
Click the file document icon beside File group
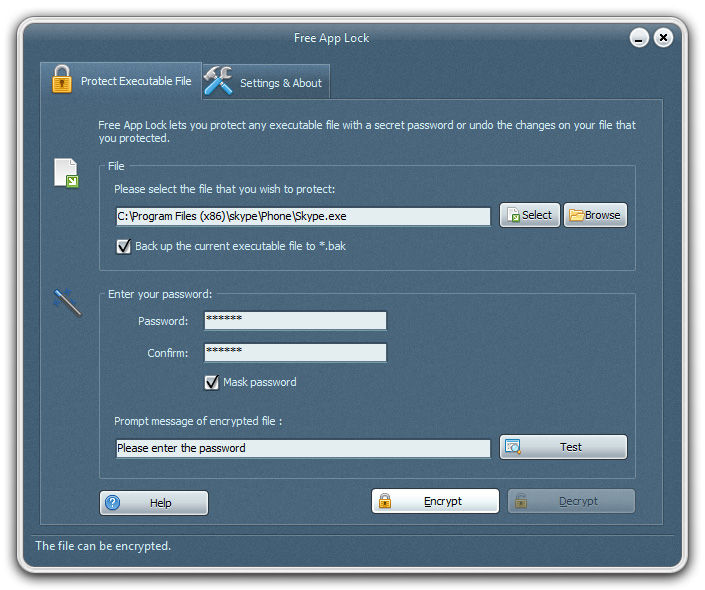[x=66, y=173]
